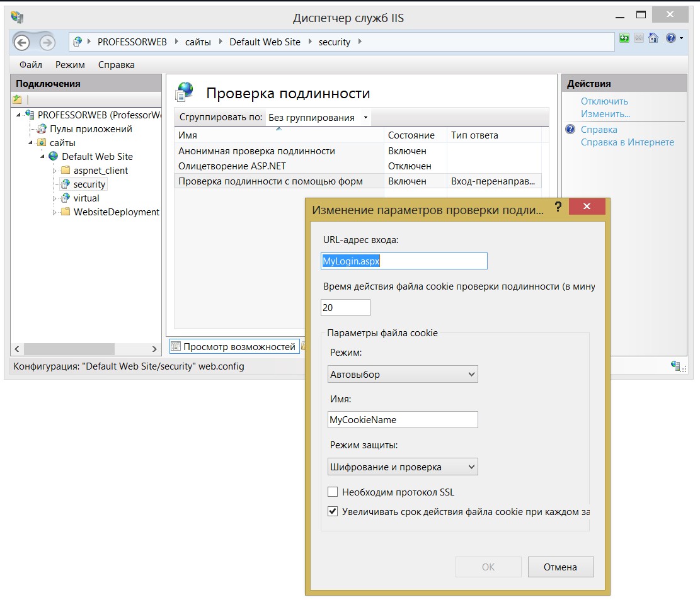This screenshot has height=600, width=700.
Task: Open the Файл menu
Action: (30, 65)
